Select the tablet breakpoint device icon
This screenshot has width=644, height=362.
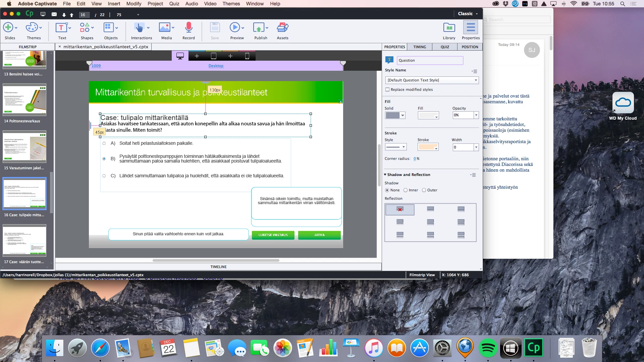click(x=214, y=56)
